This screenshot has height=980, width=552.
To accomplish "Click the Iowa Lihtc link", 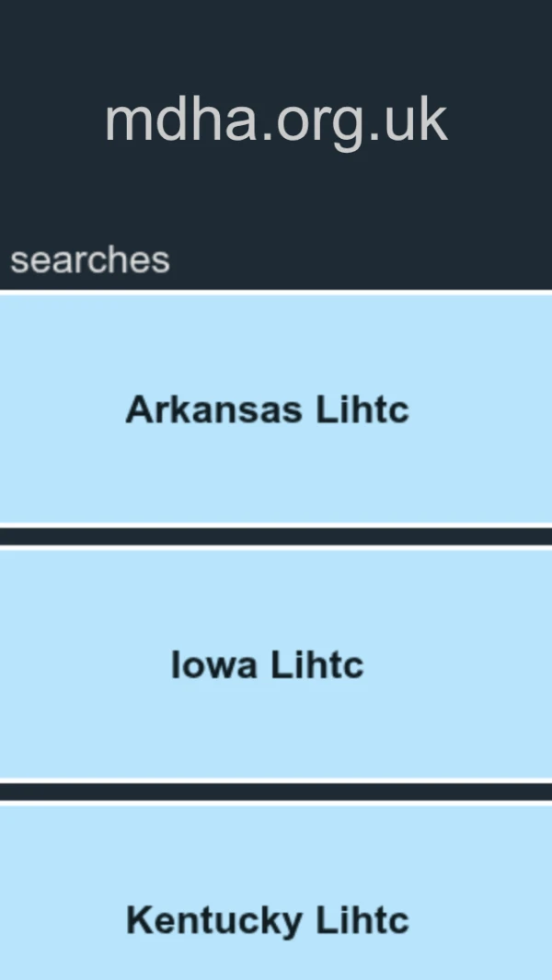I will pos(267,664).
